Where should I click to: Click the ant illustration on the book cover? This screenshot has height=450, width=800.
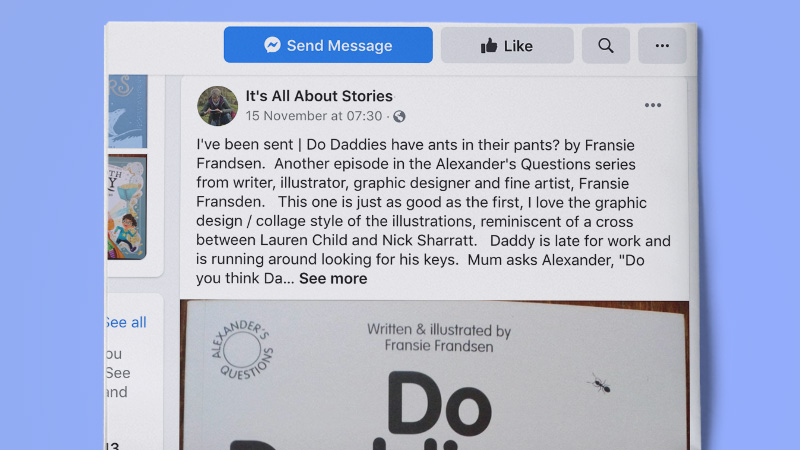pos(599,384)
